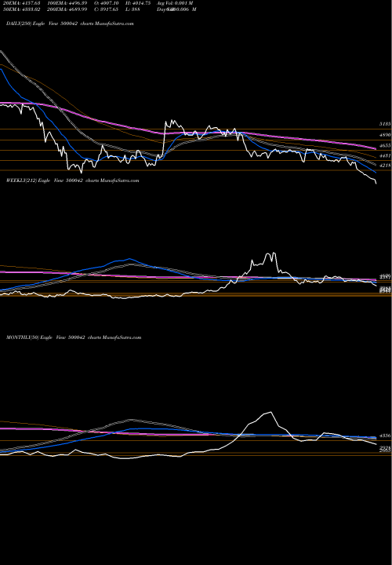Image resolution: width=392 pixels, height=565 pixels.
Task: Click the 4336 label on monthly chart
Action: [x=385, y=436]
